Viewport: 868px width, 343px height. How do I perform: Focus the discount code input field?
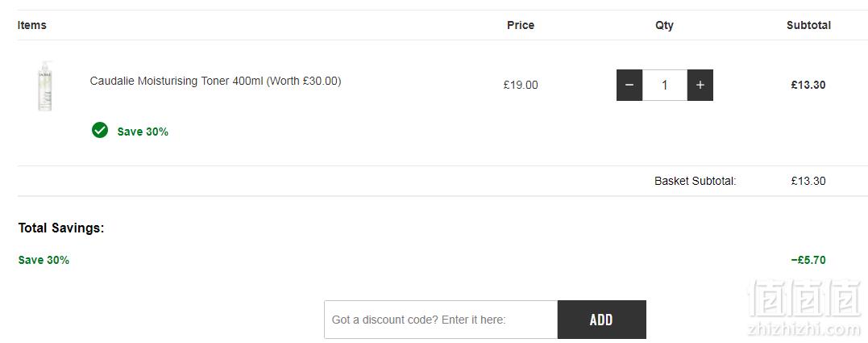441,320
